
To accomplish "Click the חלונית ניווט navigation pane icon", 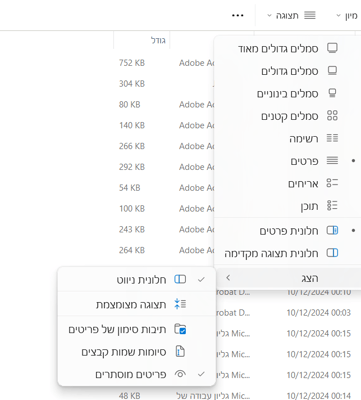I will 180,279.
